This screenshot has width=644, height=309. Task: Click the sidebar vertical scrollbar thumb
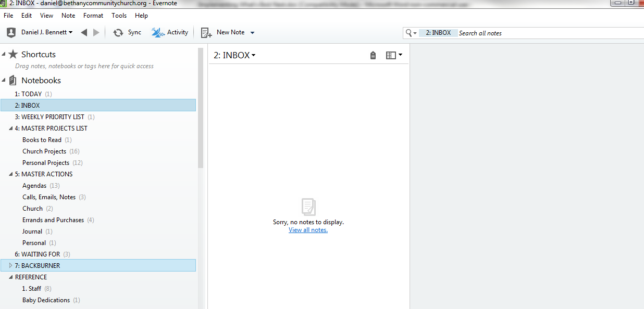tap(201, 108)
